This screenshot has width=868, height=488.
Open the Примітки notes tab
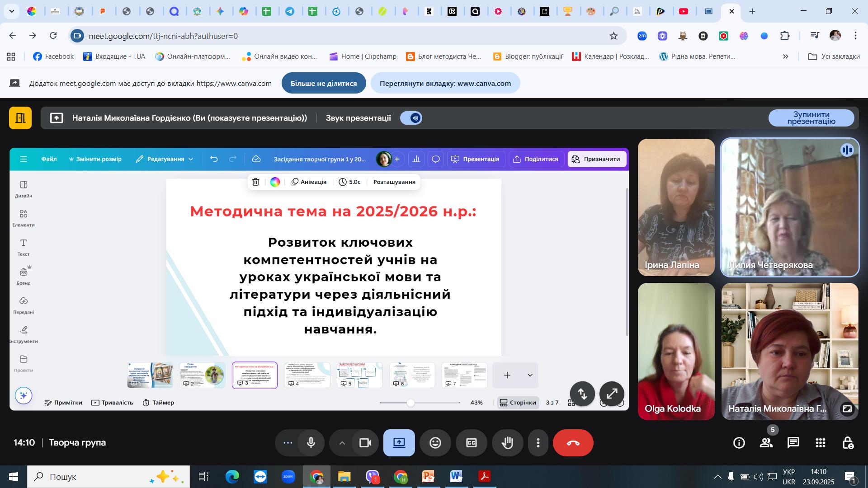[63, 403]
